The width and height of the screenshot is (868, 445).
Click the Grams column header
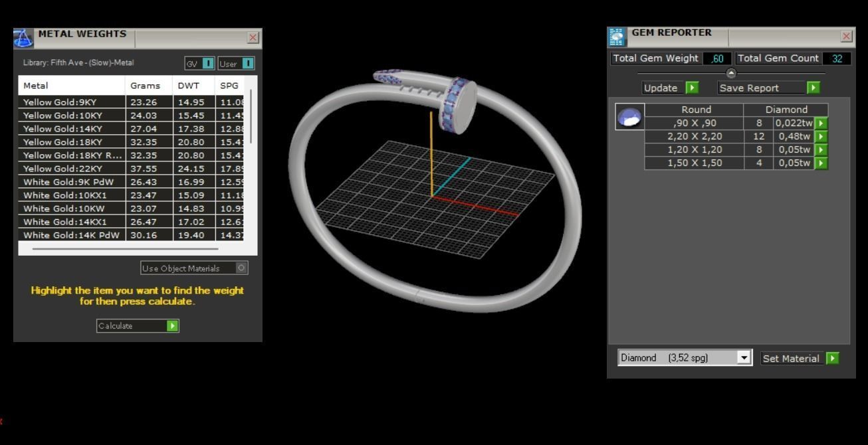point(149,86)
